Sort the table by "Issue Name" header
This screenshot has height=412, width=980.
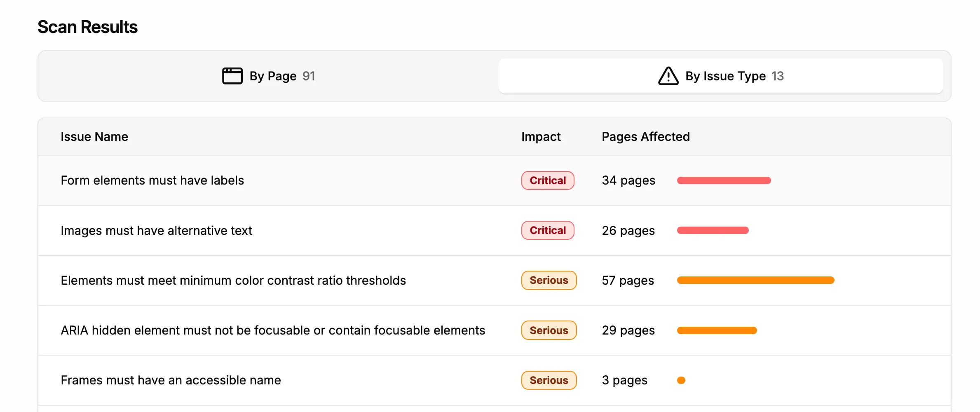(x=94, y=136)
